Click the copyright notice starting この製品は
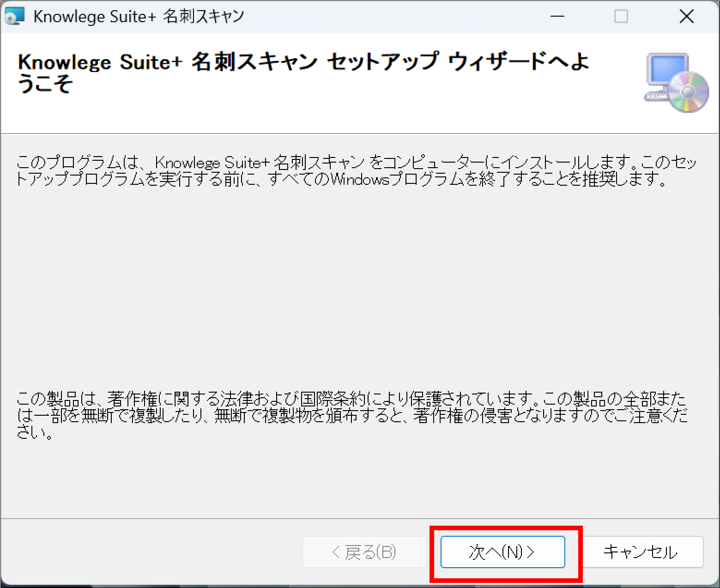Image resolution: width=720 pixels, height=588 pixels. [x=352, y=416]
